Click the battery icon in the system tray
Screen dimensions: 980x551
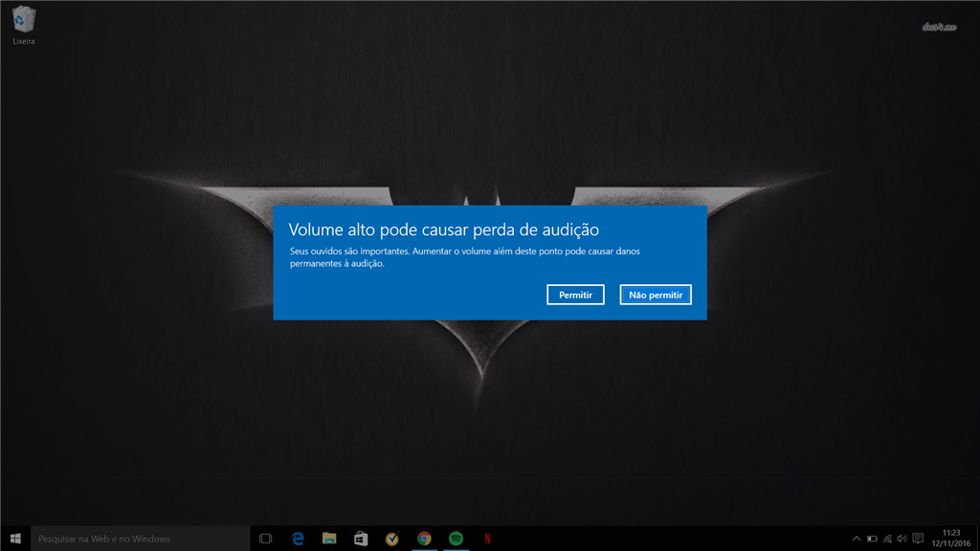[872, 539]
